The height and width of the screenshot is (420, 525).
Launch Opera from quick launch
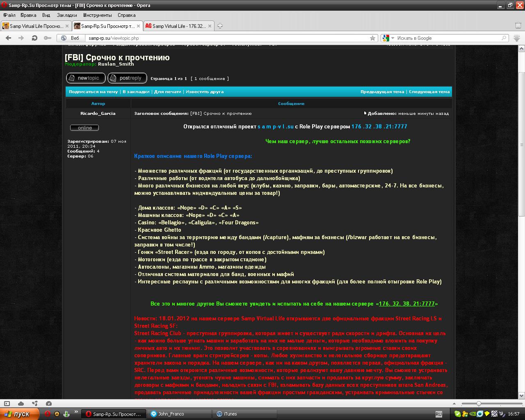pyautogui.click(x=48, y=414)
